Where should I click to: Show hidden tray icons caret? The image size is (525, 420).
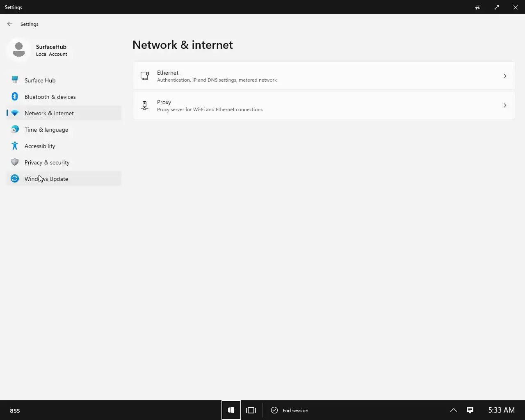(454, 410)
